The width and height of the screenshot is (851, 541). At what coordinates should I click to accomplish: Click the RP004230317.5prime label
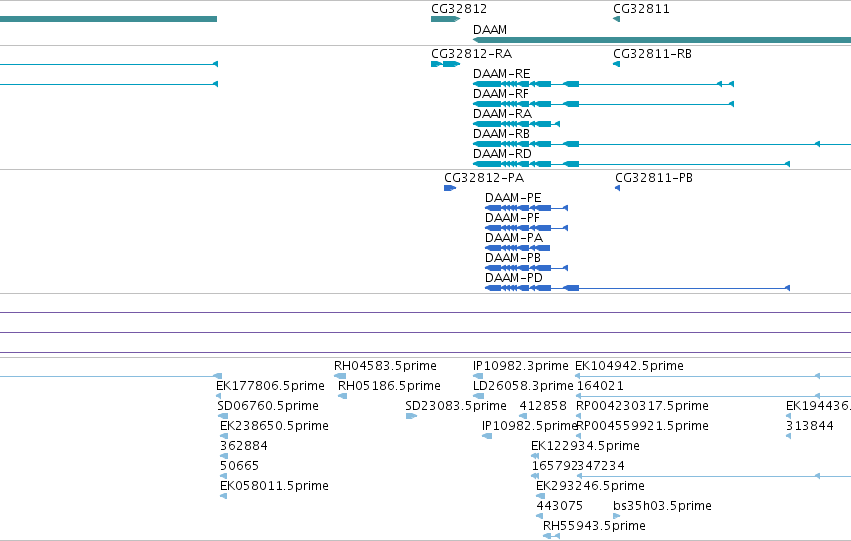(x=642, y=406)
